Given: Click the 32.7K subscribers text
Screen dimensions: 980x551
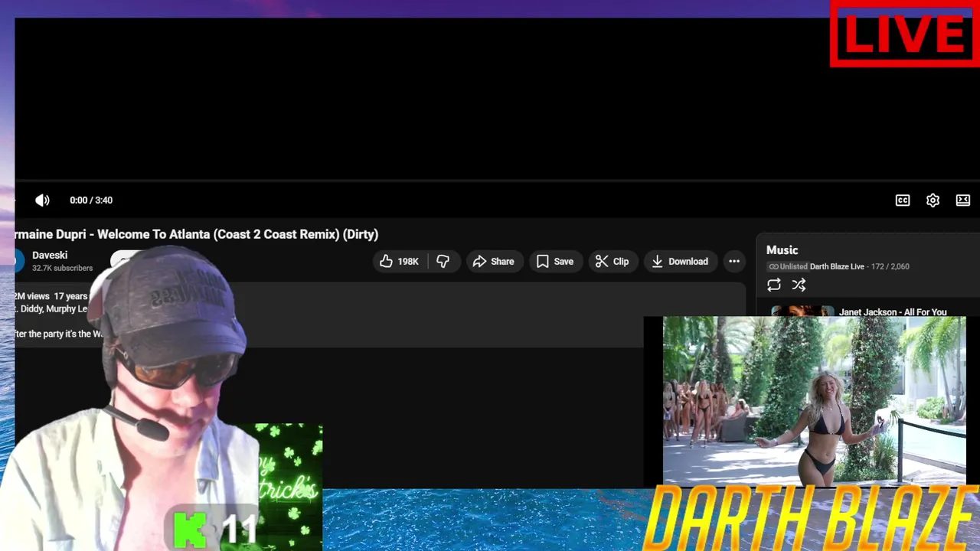Looking at the screenshot, I should pos(62,268).
